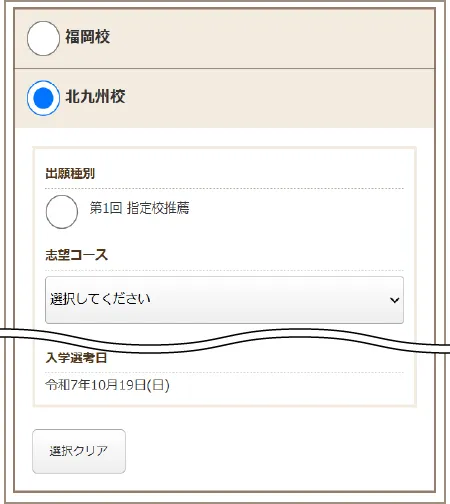
Task: Select the 福岡校 radio button
Action: (x=43, y=38)
